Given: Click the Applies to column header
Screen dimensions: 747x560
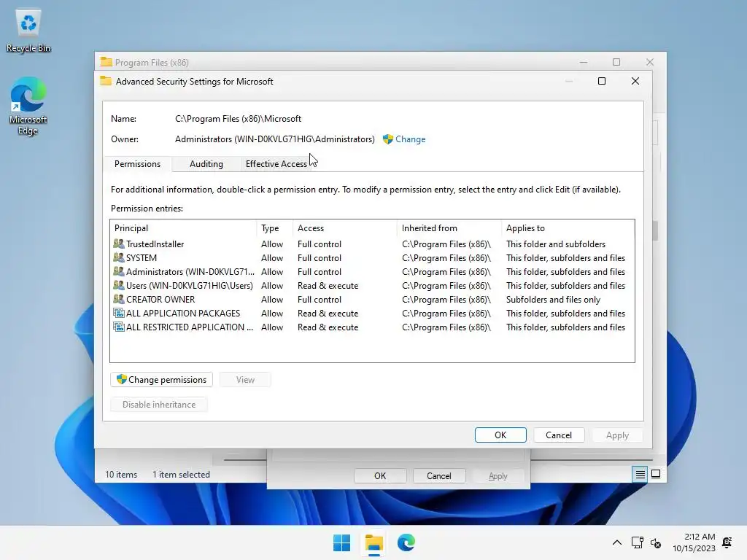Looking at the screenshot, I should [568, 228].
